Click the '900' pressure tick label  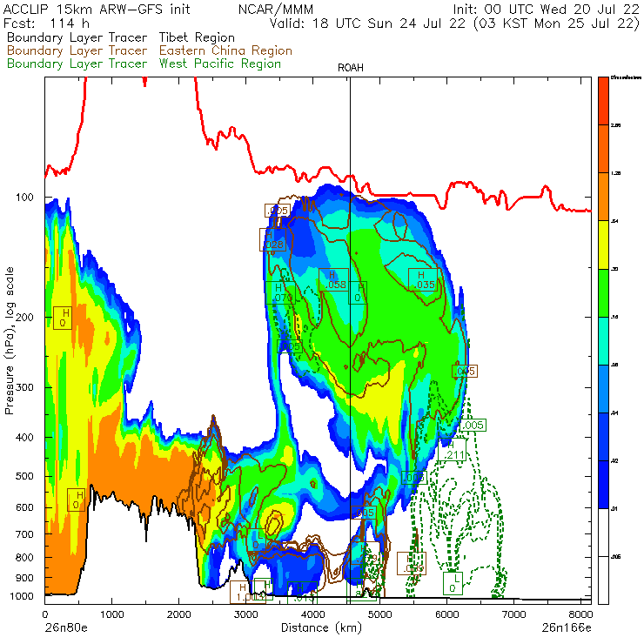[24, 578]
